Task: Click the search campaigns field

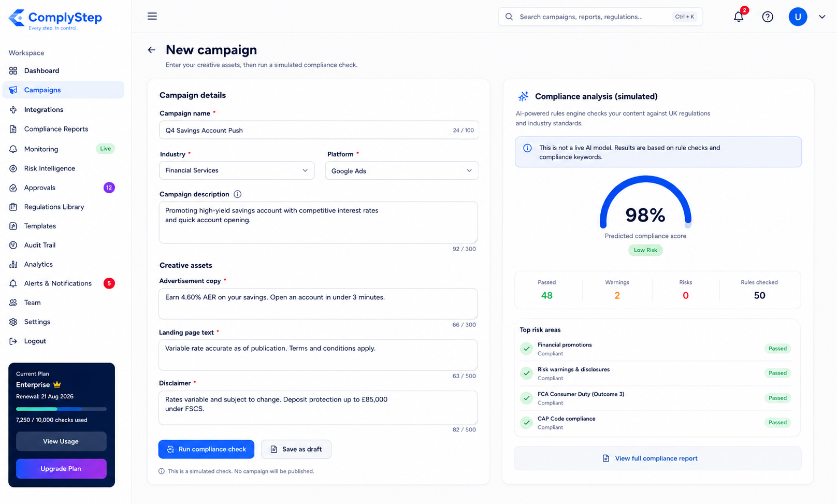Action: [x=600, y=17]
